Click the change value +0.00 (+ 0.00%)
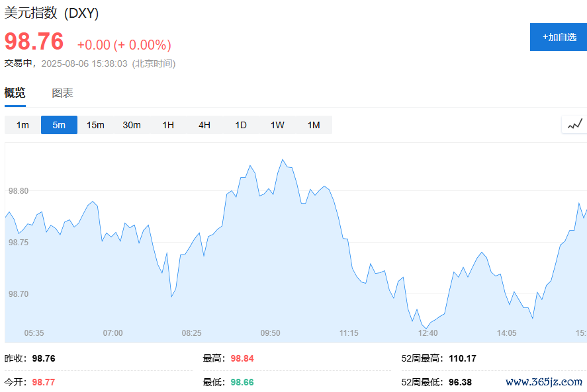This screenshot has width=587, height=392. pos(124,45)
